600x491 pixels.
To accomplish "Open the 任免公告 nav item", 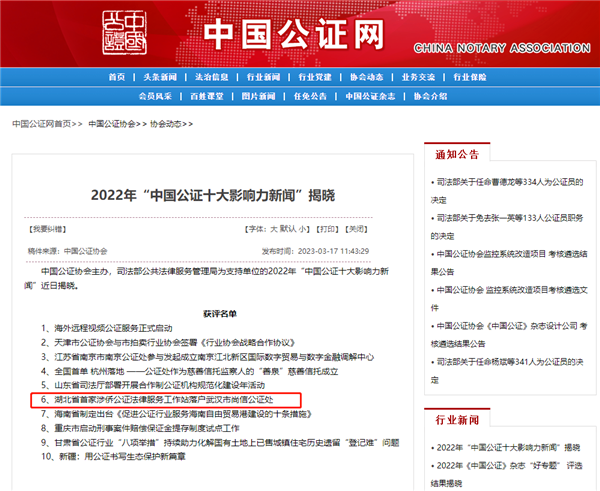I will (310, 96).
